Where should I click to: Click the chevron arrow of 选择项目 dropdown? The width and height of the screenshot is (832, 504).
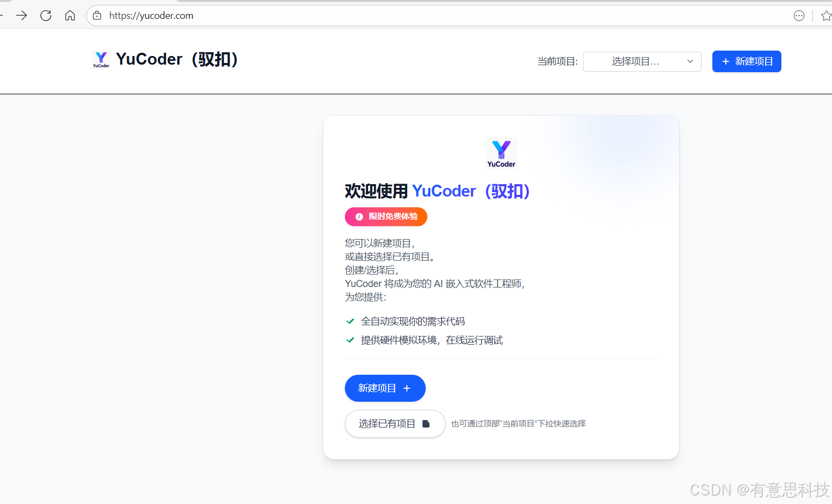690,61
